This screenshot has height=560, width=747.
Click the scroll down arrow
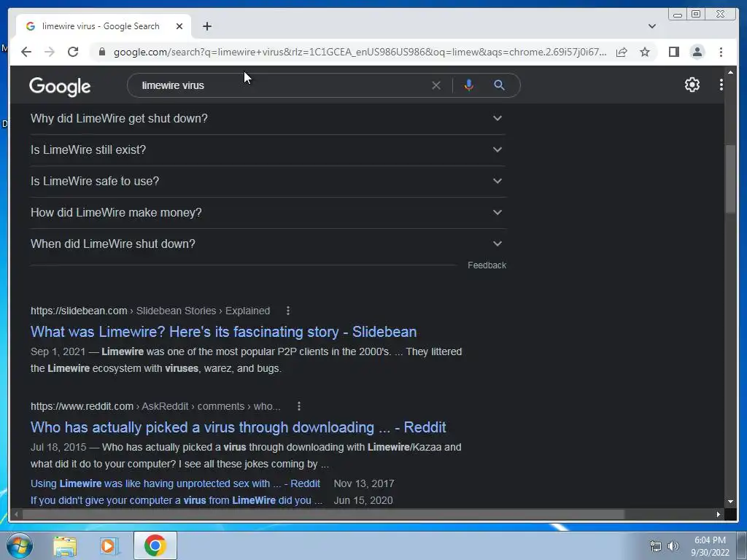[730, 502]
